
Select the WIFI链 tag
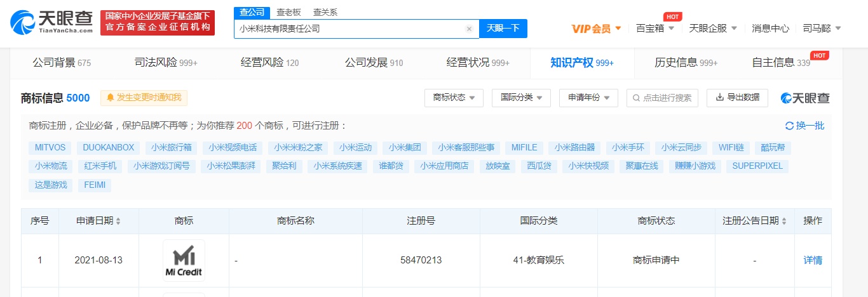point(731,147)
